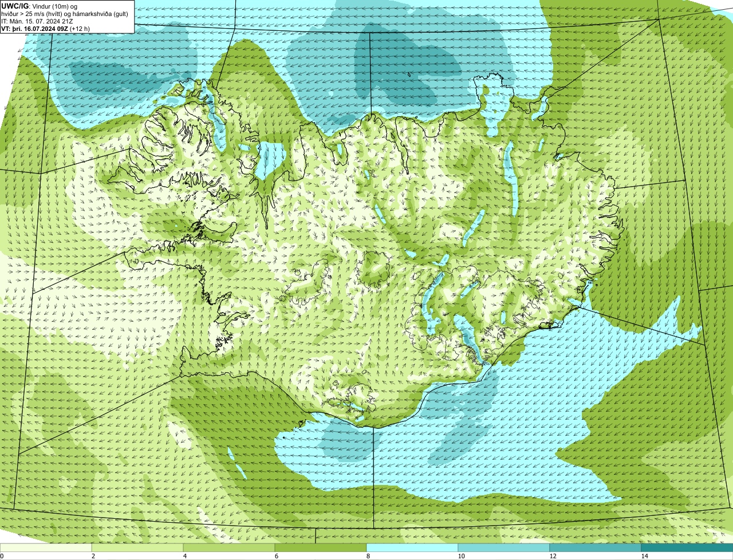Select the medium green 4–6 m/s legend swatch
The image size is (733, 560).
coord(229,548)
